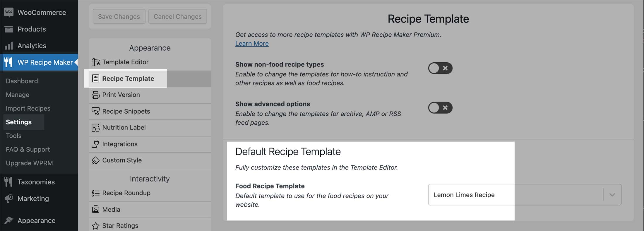
Task: Open the Food Recipe Template dropdown
Action: click(x=612, y=194)
